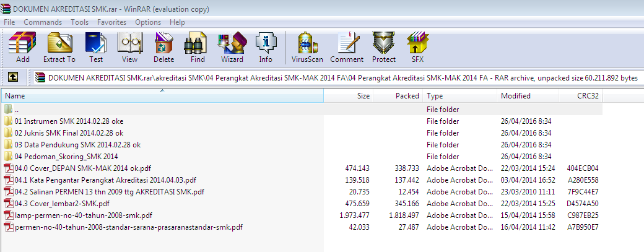The image size is (644, 252).
Task: Sort by the Size column header
Action: point(348,95)
